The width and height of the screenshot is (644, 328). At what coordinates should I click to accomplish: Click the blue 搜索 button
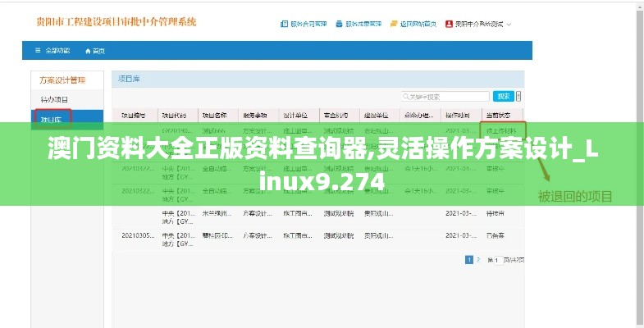504,97
